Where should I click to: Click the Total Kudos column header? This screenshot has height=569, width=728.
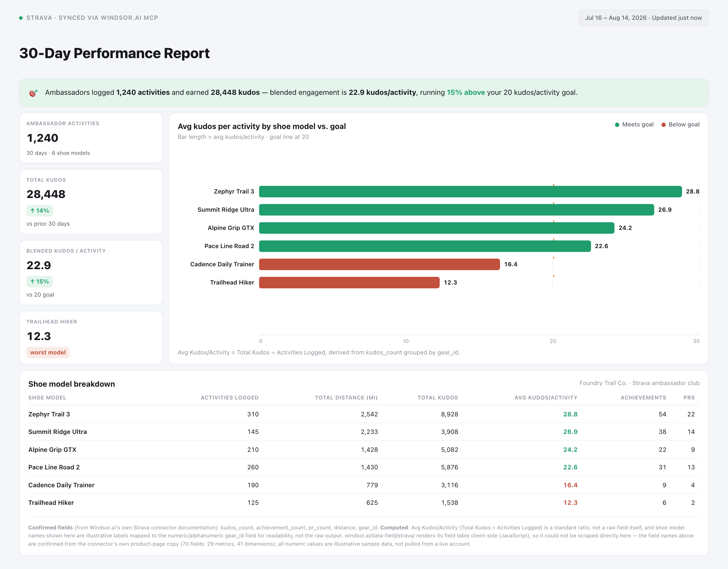click(x=438, y=398)
